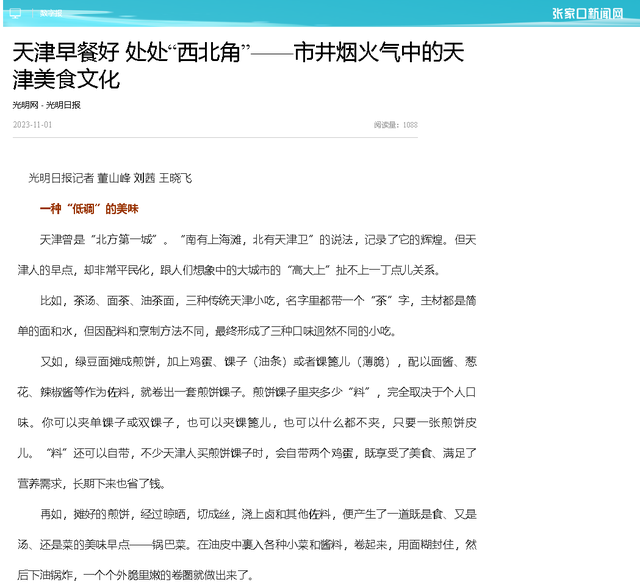The height and width of the screenshot is (585, 640).
Task: Click the monitor icon in the header
Action: [x=15, y=13]
